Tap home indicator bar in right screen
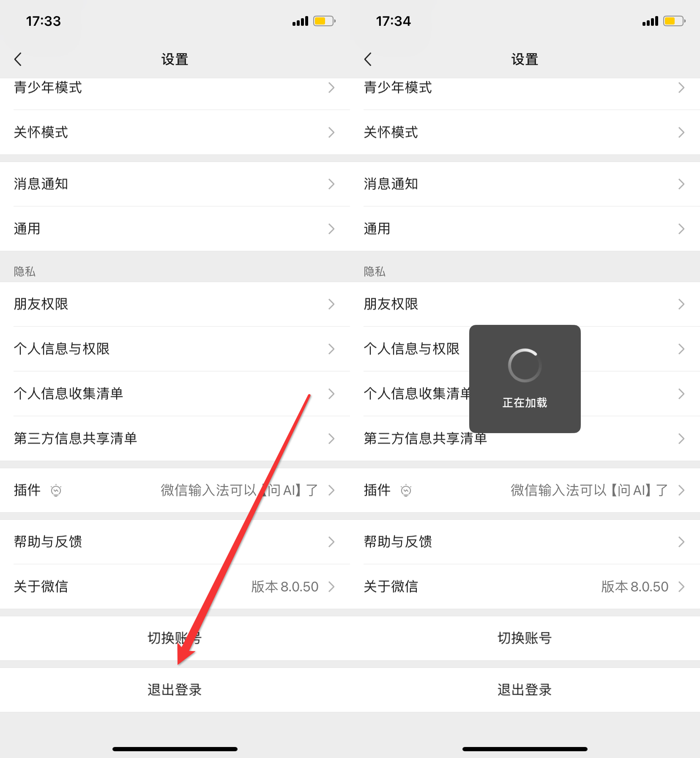Image resolution: width=700 pixels, height=758 pixels. pos(525,749)
